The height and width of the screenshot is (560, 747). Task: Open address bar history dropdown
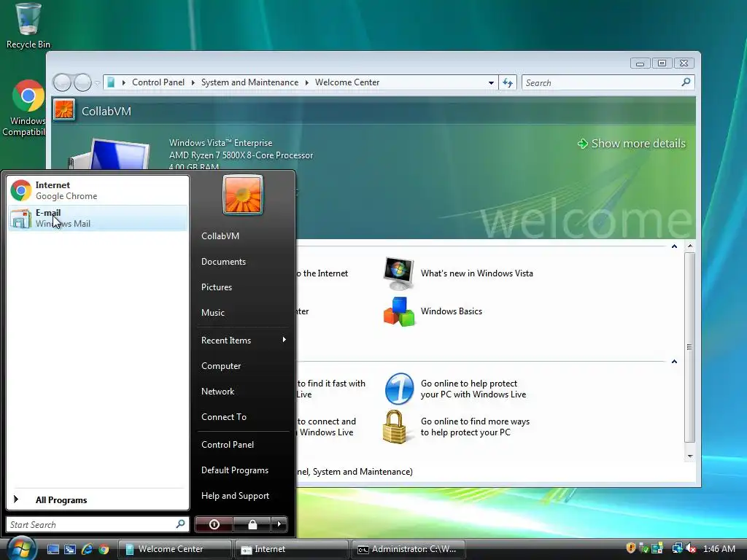[x=491, y=83]
